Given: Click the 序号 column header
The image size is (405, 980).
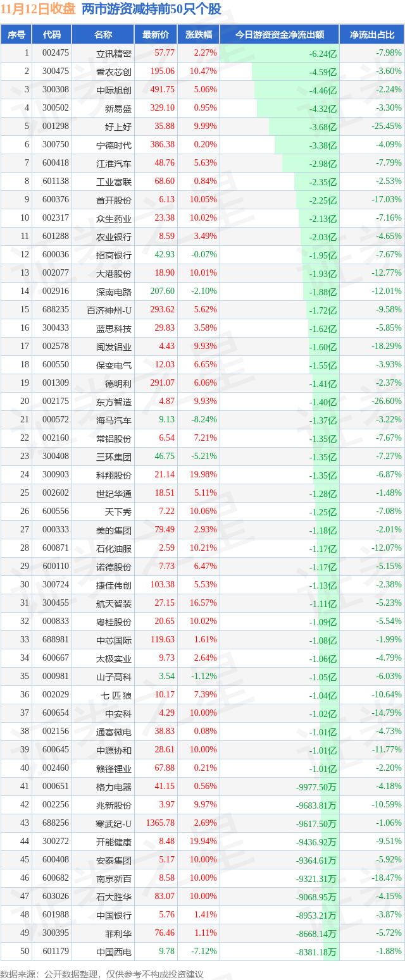Looking at the screenshot, I should pyautogui.click(x=16, y=35).
